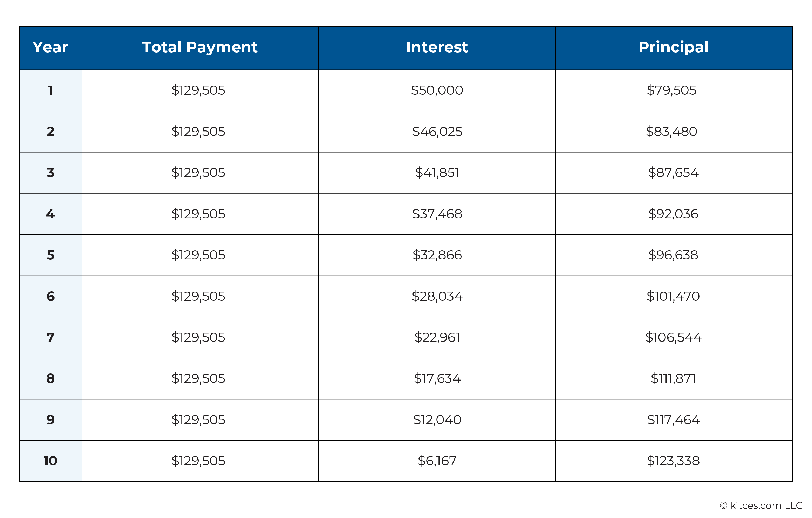Select the $50,000 interest cell
812x518 pixels.
point(437,90)
